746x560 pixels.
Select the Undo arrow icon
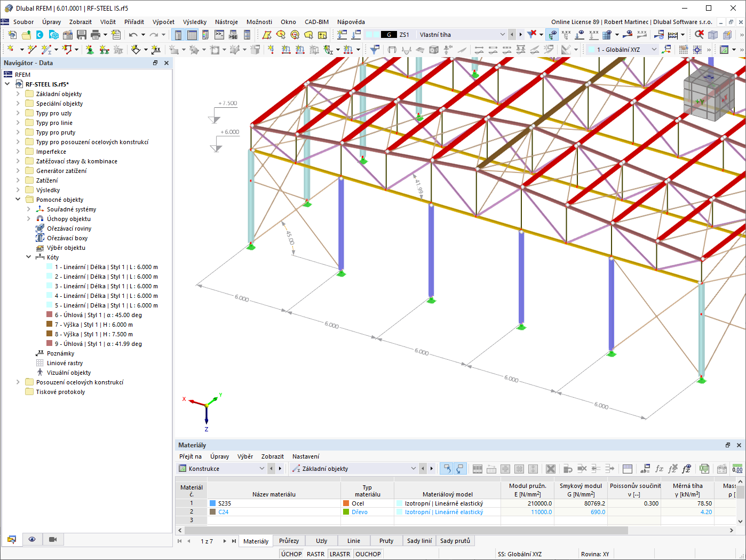coord(132,34)
